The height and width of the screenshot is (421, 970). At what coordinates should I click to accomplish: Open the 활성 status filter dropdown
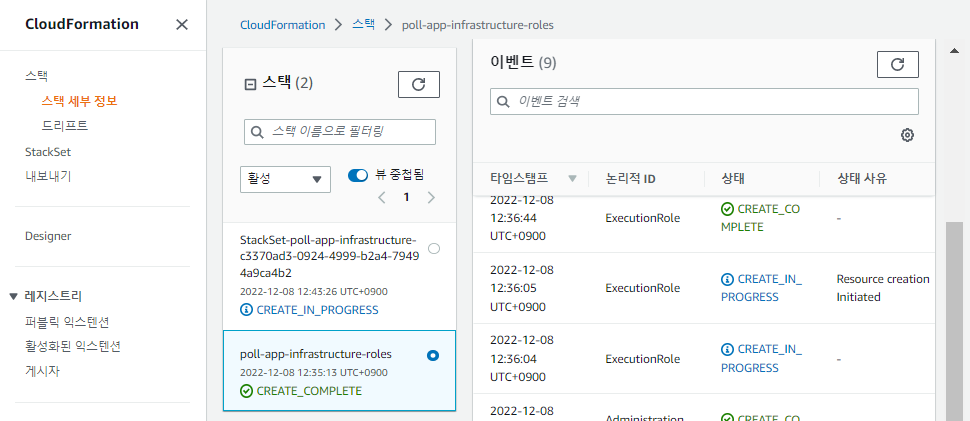[x=285, y=179]
